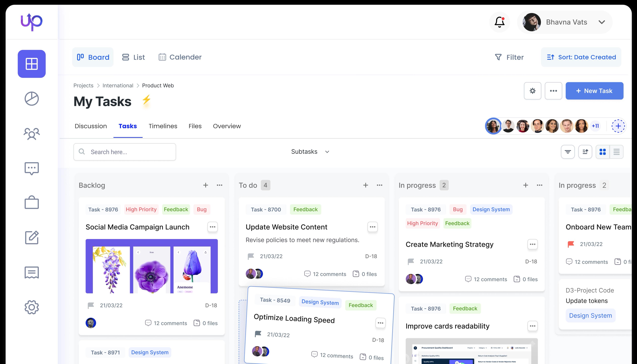The height and width of the screenshot is (364, 637).
Task: Open 12 comments on Social Media Campaign Launch
Action: coord(166,323)
